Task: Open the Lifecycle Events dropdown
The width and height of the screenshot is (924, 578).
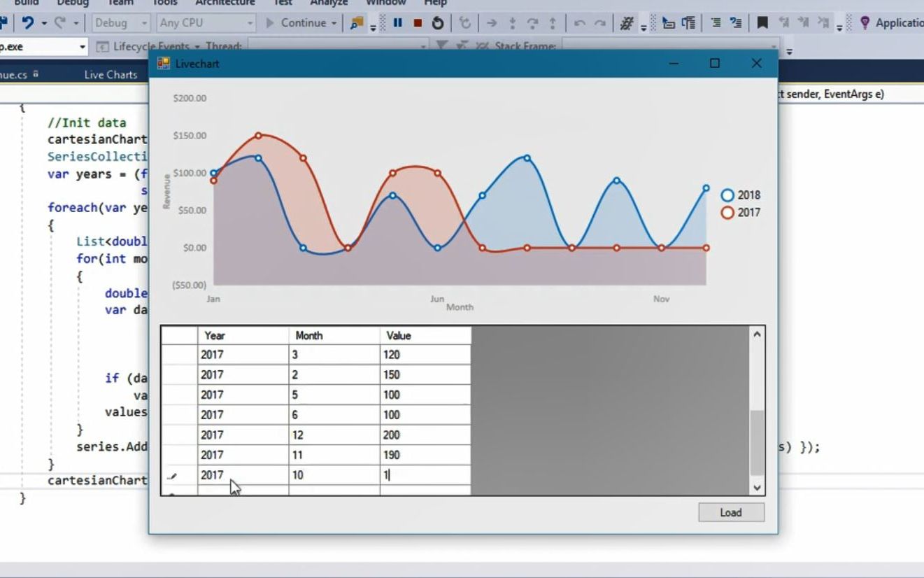Action: click(199, 47)
